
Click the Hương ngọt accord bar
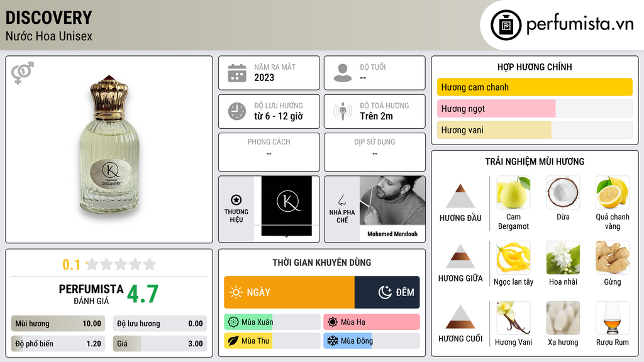point(535,108)
